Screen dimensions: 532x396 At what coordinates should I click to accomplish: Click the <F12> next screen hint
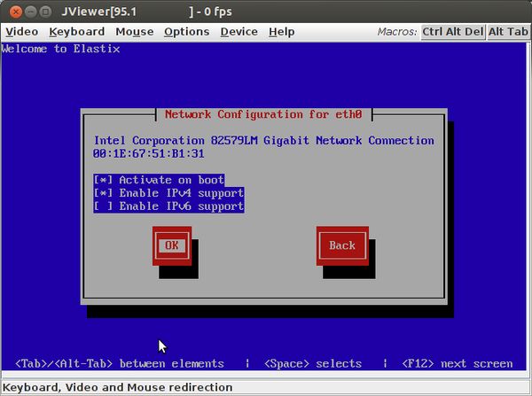point(457,363)
